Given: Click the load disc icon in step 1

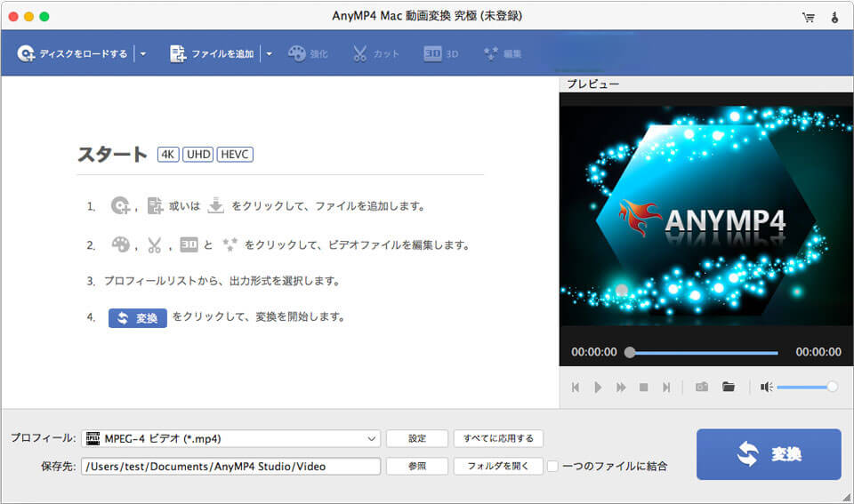Looking at the screenshot, I should click(x=120, y=205).
